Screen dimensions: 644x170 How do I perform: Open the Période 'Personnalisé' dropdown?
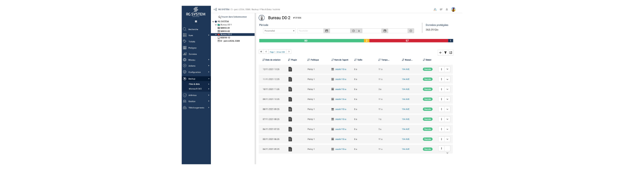[279, 31]
